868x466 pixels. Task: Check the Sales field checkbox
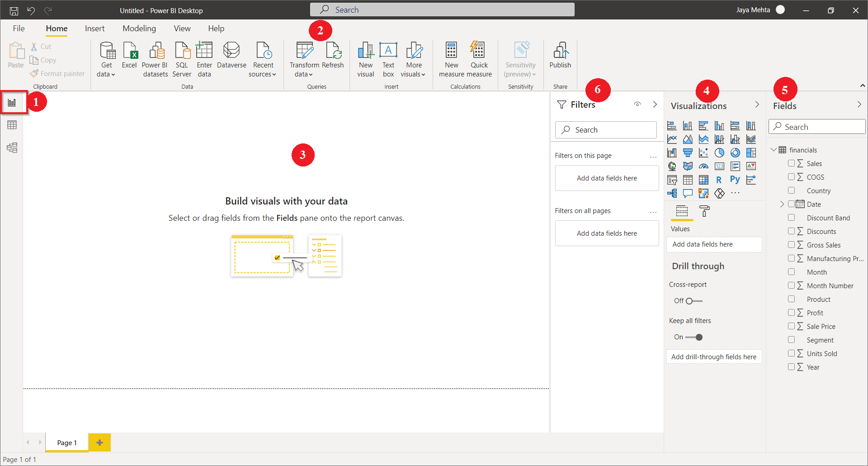[792, 163]
